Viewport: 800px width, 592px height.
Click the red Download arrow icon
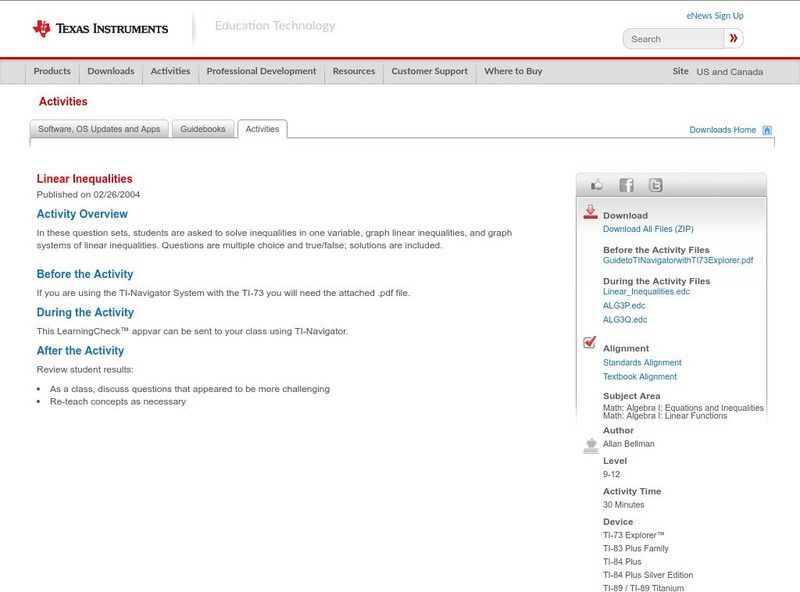click(590, 212)
